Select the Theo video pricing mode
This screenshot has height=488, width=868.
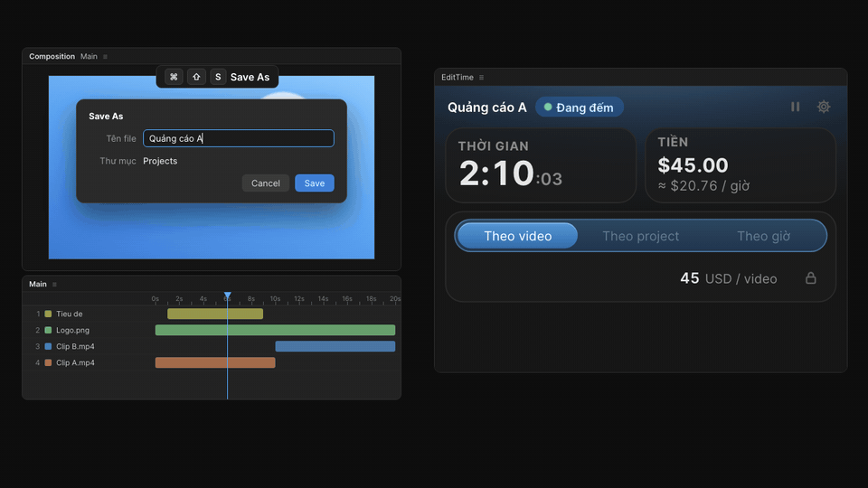tap(517, 236)
